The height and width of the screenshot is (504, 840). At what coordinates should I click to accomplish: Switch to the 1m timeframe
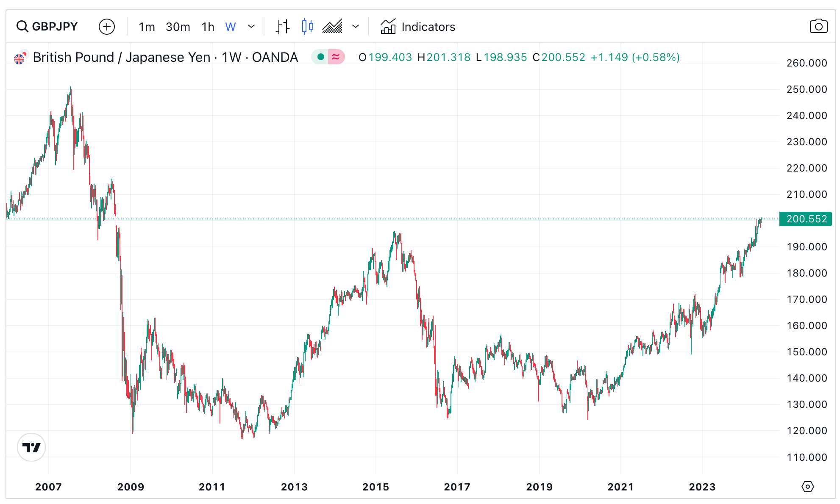(x=146, y=26)
